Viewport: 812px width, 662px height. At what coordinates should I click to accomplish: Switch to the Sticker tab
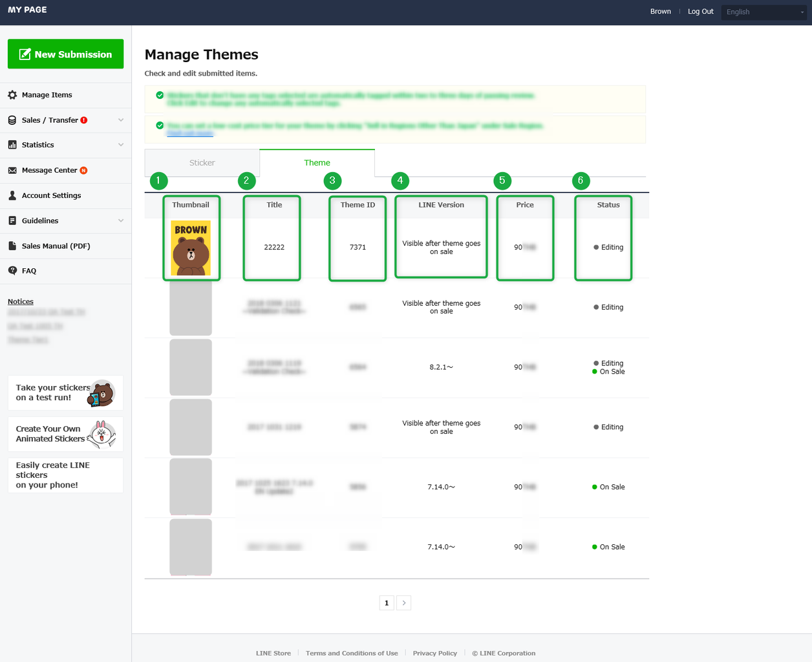202,163
